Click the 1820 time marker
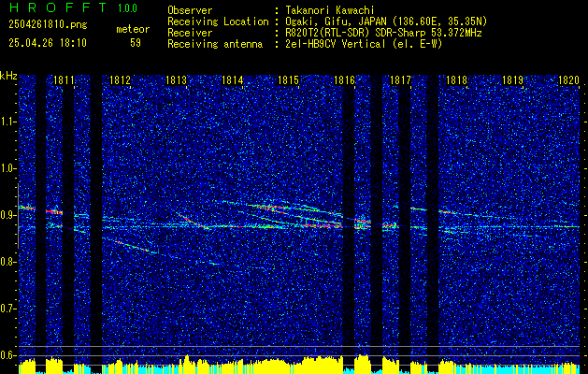The width and height of the screenshot is (588, 374). pyautogui.click(x=568, y=80)
